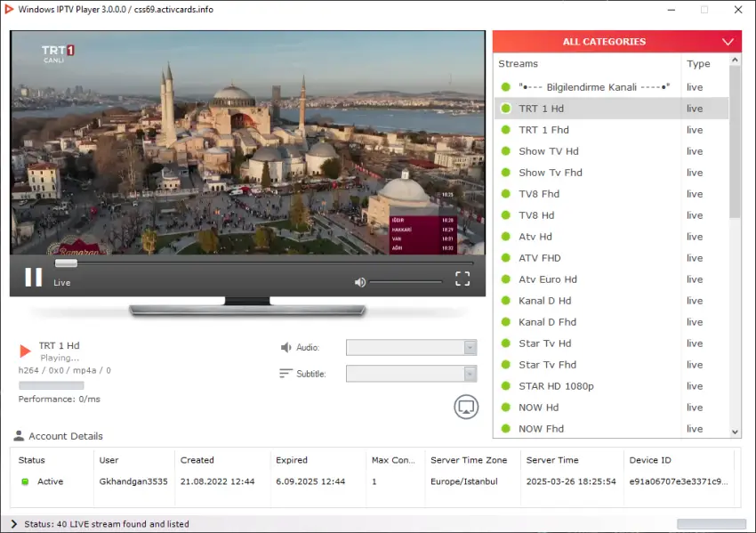Viewport: 756px width, 533px height.
Task: Play the TRT 1 Fhd stream
Action: [x=611, y=130]
